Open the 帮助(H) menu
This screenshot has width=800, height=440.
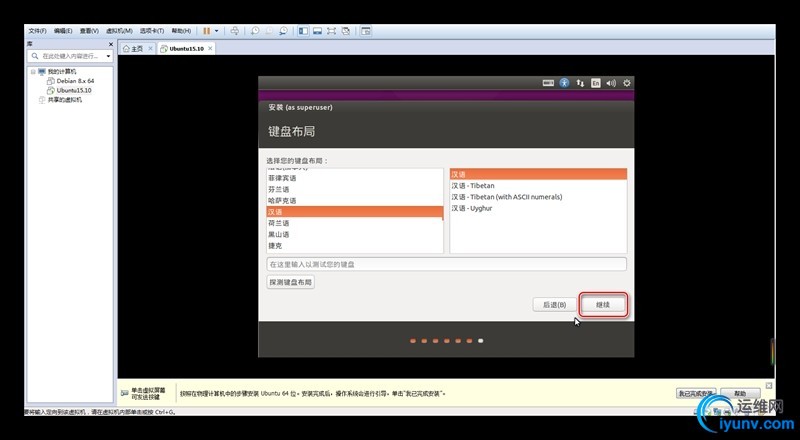181,31
